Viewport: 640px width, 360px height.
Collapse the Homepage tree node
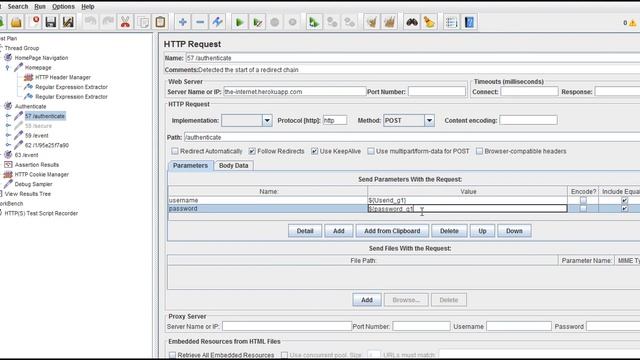point(7,68)
